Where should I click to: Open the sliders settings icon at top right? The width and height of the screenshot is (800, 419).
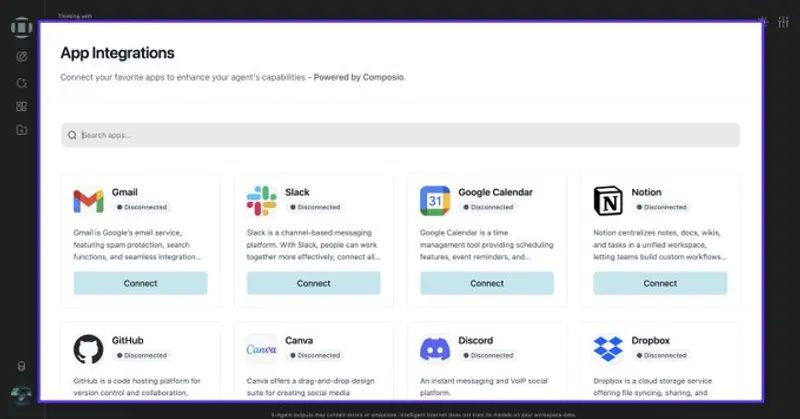[783, 21]
